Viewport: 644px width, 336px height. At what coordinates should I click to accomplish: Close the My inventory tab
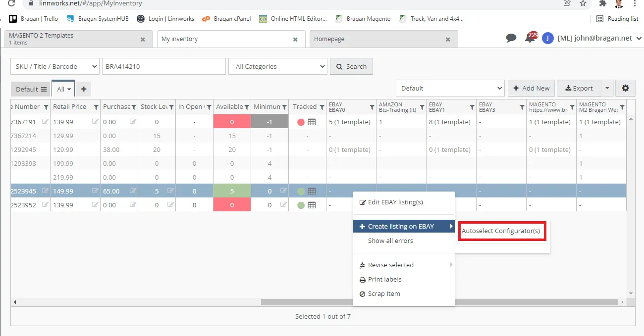pyautogui.click(x=295, y=40)
